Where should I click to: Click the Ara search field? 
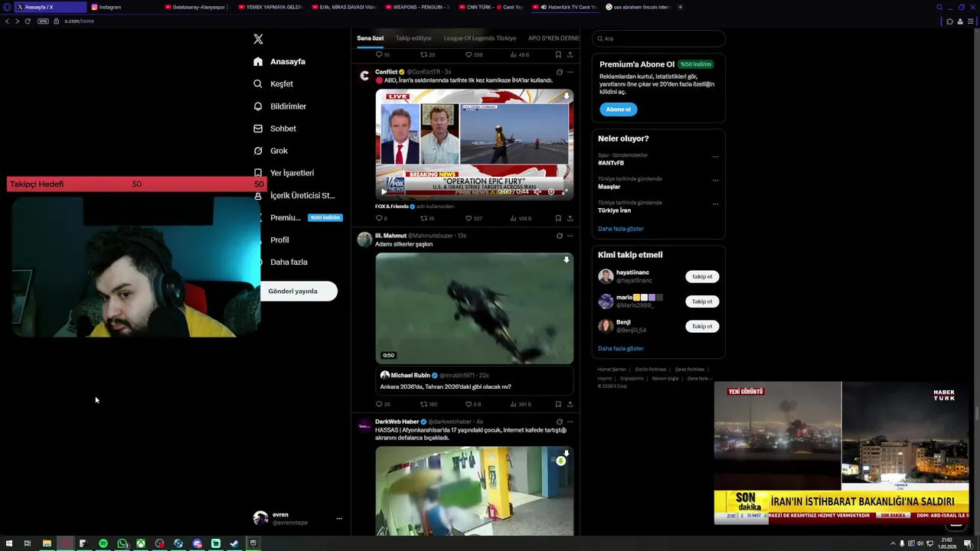pyautogui.click(x=658, y=38)
